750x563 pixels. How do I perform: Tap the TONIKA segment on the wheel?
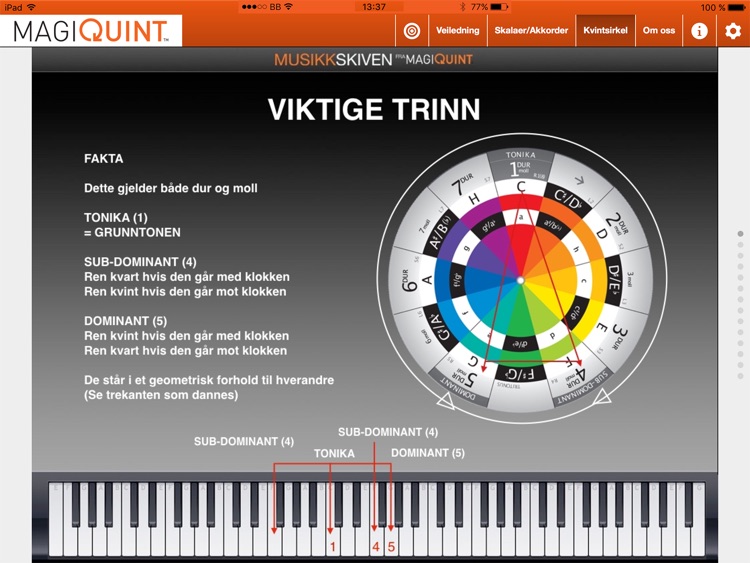click(x=521, y=165)
